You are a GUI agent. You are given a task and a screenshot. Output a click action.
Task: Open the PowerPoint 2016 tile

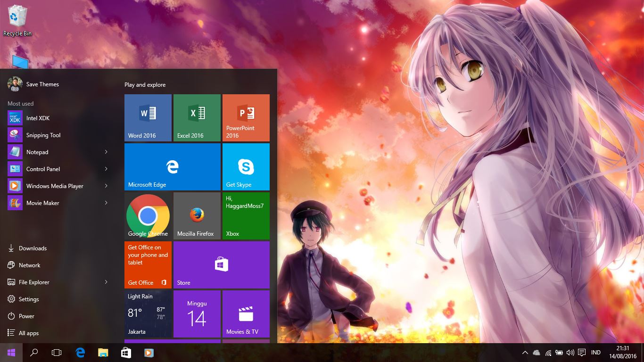pos(246,118)
